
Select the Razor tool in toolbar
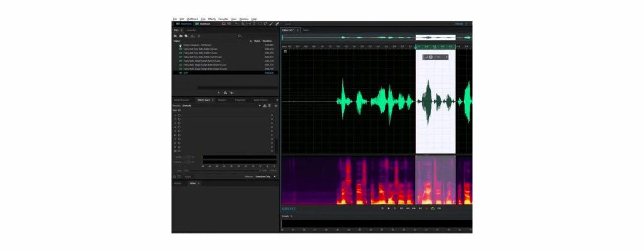(x=243, y=24)
